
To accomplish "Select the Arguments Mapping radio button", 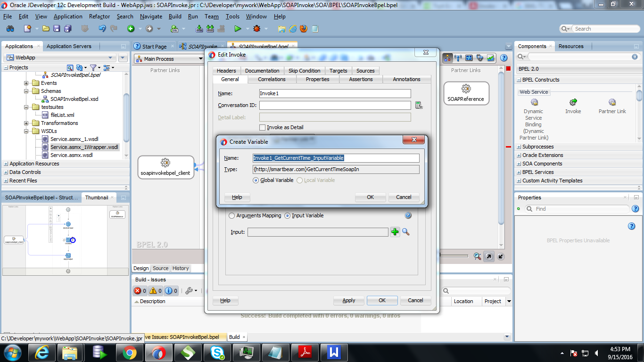I will [x=231, y=215].
